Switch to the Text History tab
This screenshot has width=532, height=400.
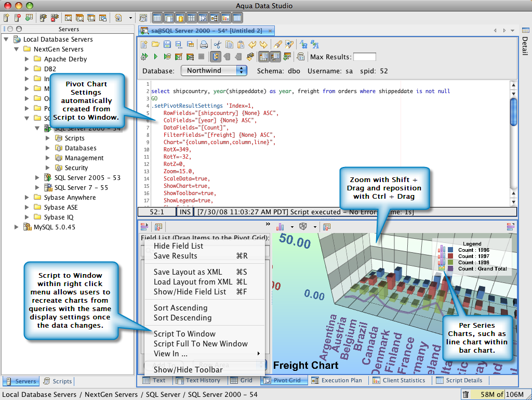(198, 380)
